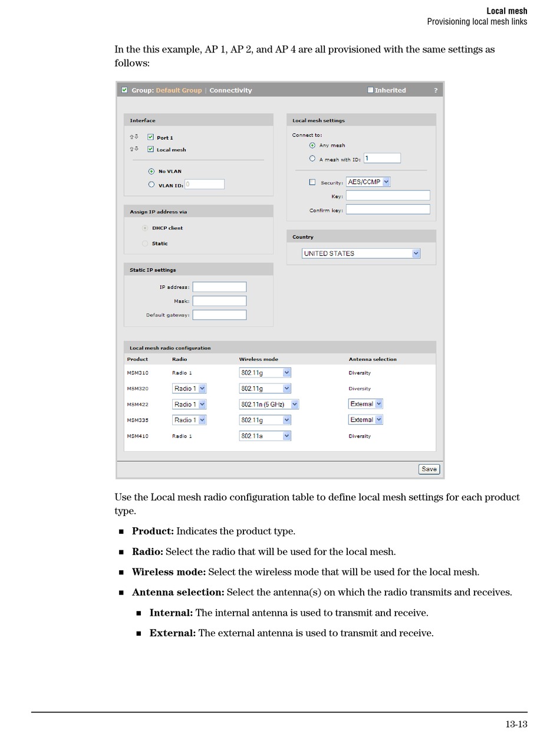Open the Security AES/CCMP dropdown
Image resolution: width=560 pixels, height=736 pixels.
(368, 182)
